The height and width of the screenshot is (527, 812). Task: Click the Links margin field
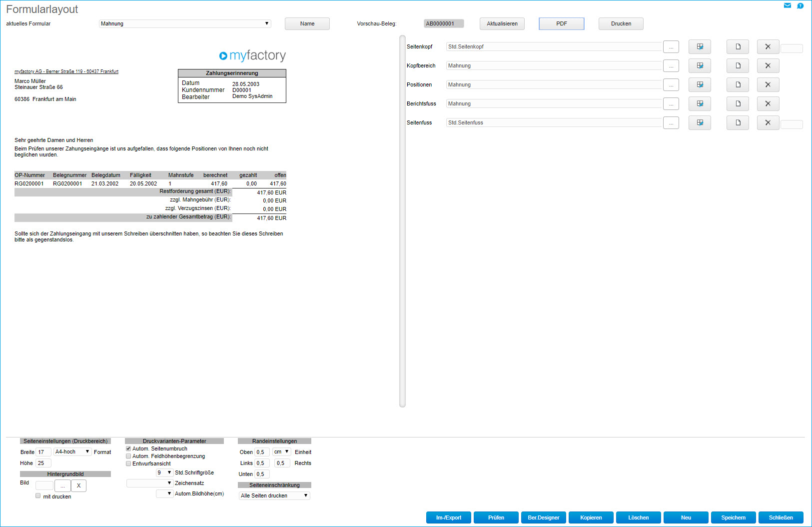coord(262,463)
